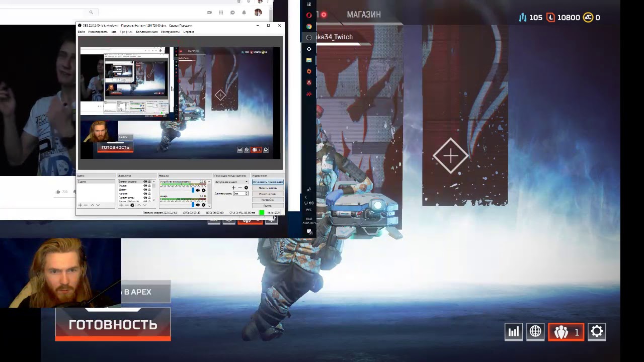Toggle visibility of Донат source
This screenshot has width=644, height=362.
click(145, 190)
